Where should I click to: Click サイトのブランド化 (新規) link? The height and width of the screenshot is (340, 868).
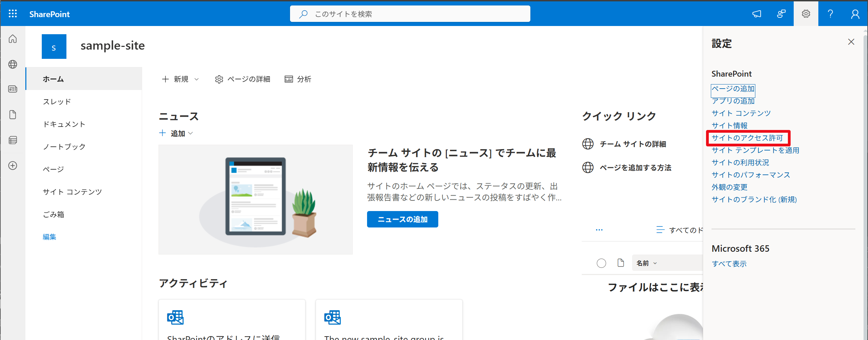[x=754, y=199]
